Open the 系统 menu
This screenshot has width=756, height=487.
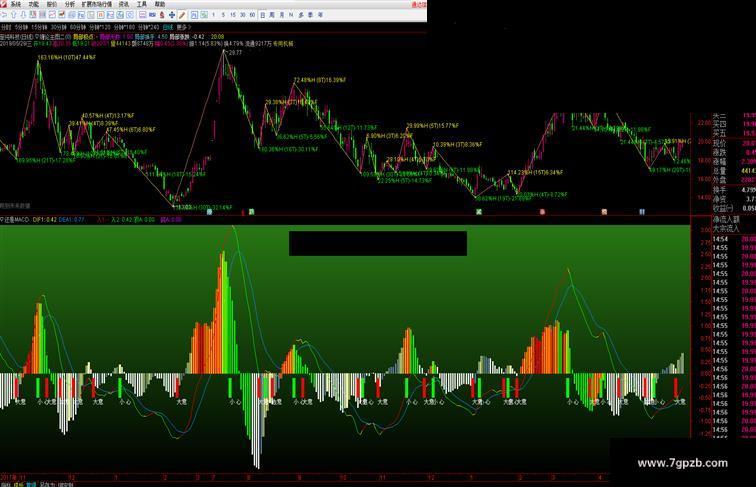[x=16, y=4]
